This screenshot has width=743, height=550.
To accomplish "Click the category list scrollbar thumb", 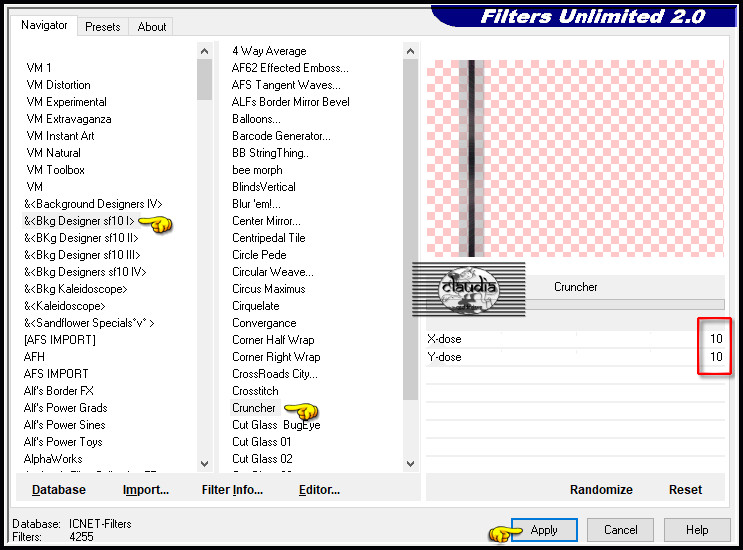I will [x=204, y=80].
